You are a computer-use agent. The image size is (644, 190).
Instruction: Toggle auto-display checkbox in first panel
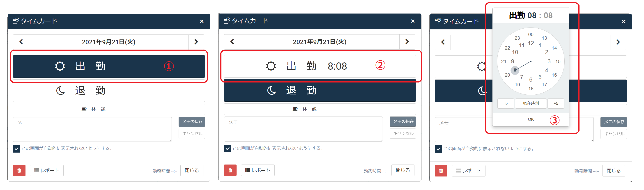16,149
